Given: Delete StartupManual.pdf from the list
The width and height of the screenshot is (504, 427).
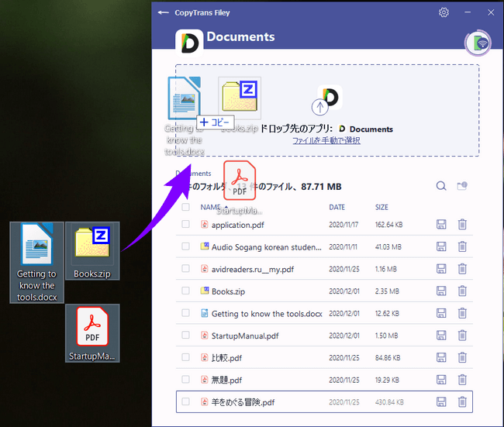Looking at the screenshot, I should click(x=462, y=335).
